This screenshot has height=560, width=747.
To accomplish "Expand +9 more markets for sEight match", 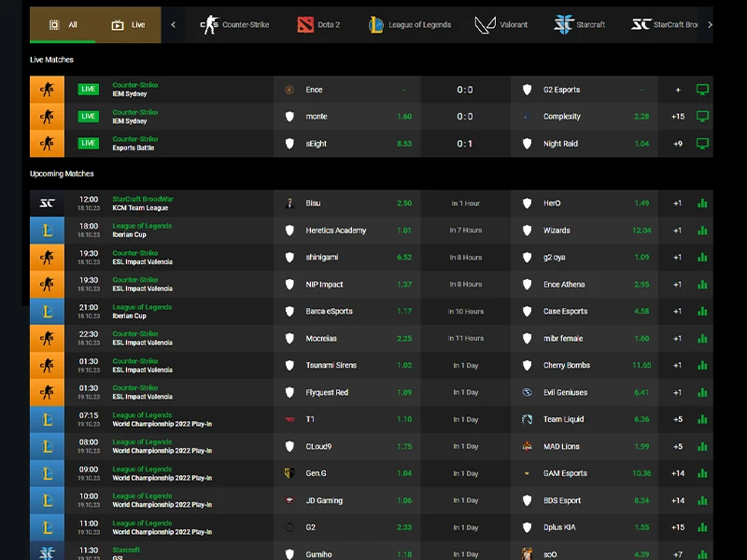I will tap(678, 144).
